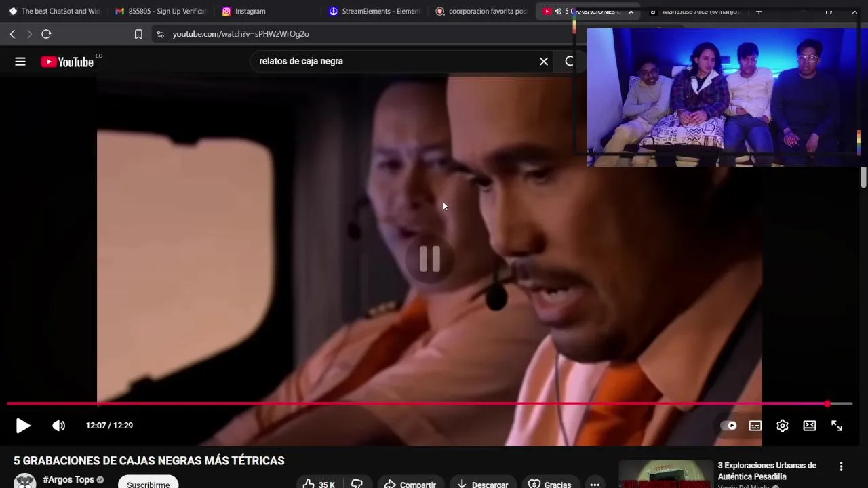
Task: Run search with magnifier icon
Action: pyautogui.click(x=570, y=62)
